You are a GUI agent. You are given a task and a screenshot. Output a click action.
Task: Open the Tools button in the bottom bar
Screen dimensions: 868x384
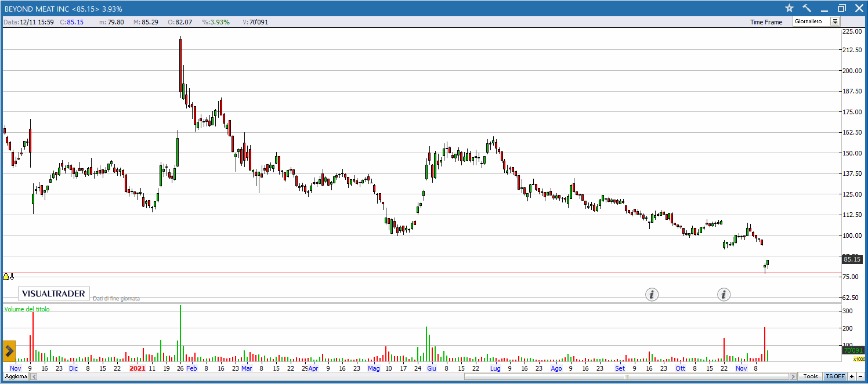click(x=811, y=376)
